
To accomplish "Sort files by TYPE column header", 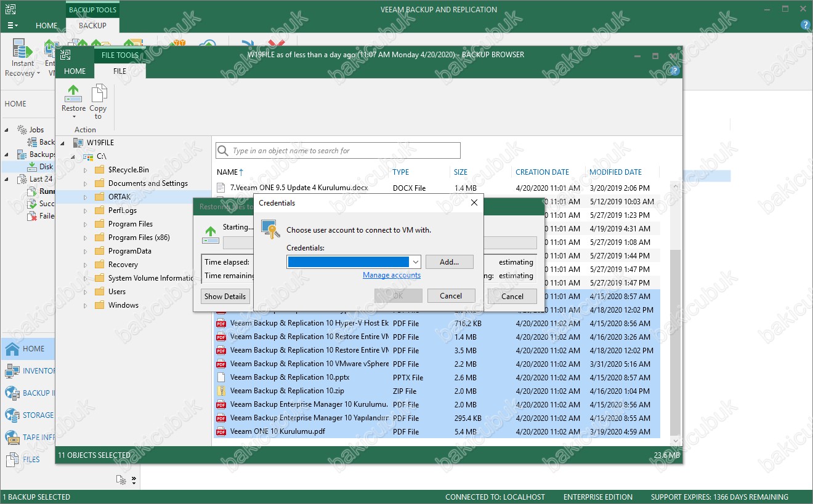I will click(x=401, y=172).
